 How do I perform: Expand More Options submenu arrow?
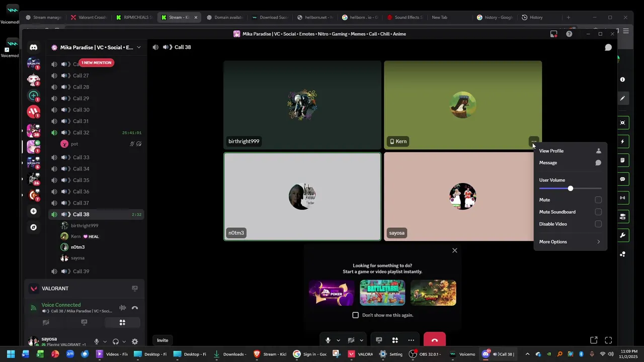coord(598,242)
